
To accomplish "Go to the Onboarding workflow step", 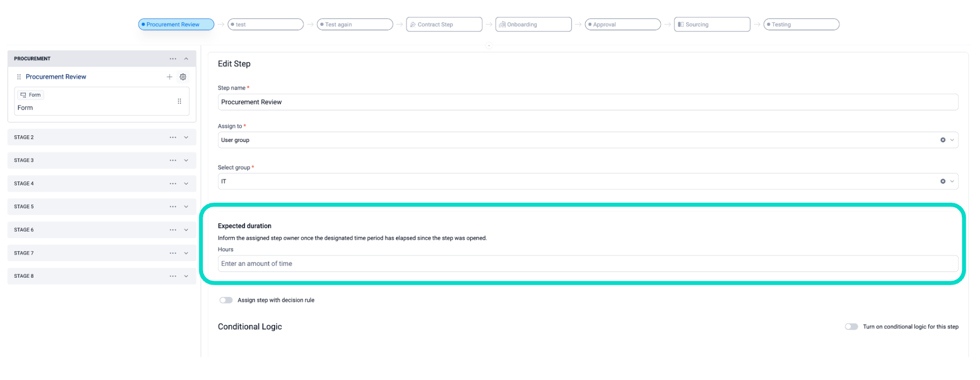I will click(533, 24).
